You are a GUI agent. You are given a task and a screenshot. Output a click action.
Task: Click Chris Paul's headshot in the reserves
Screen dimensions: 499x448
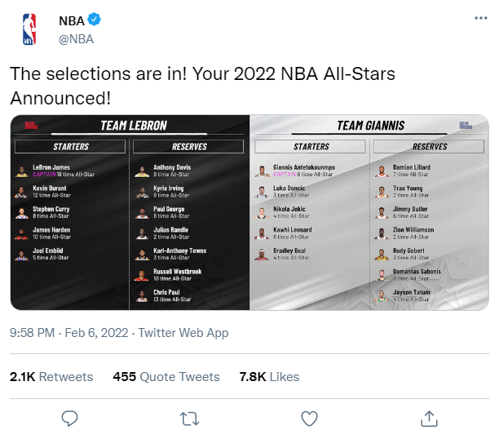point(143,295)
